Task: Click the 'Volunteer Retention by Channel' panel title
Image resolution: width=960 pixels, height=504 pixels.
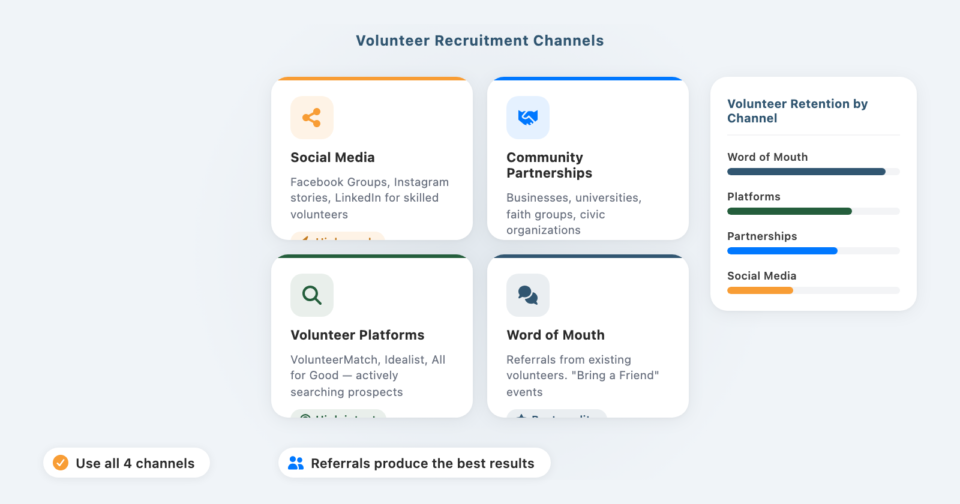Action: click(797, 111)
